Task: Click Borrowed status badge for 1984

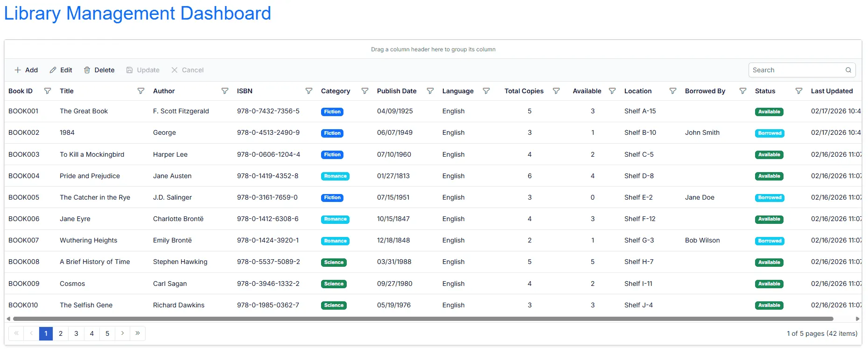Action: (770, 133)
